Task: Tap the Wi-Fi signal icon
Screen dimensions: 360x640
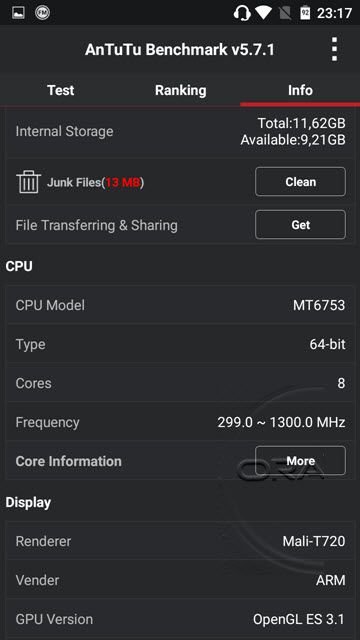Action: point(264,12)
